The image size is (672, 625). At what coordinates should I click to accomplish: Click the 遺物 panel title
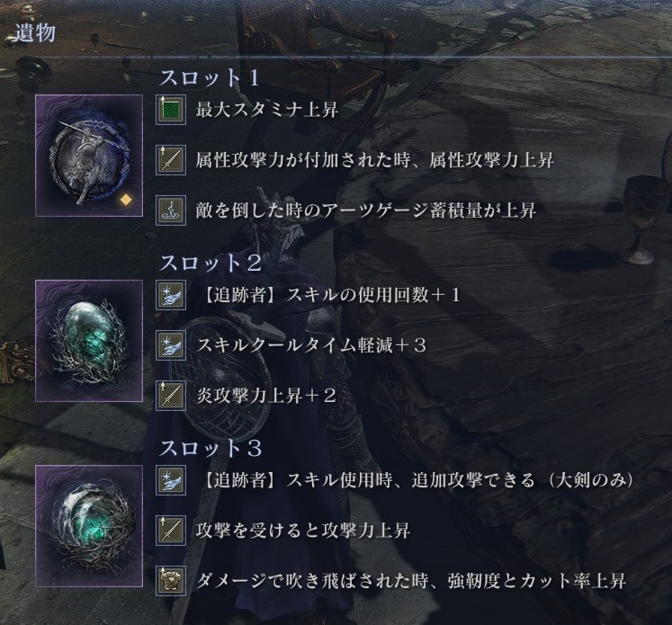coord(35,33)
